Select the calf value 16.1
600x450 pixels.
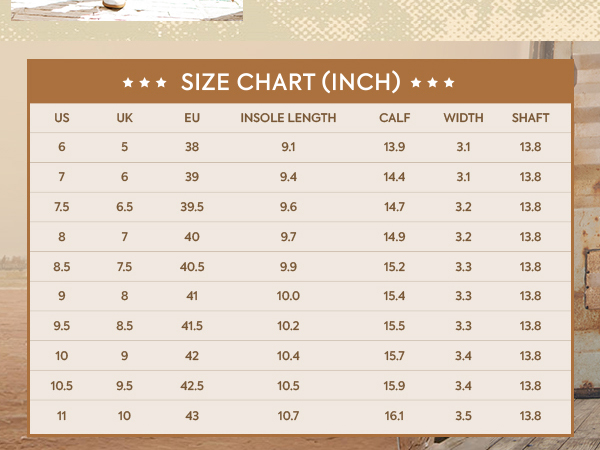click(x=394, y=416)
